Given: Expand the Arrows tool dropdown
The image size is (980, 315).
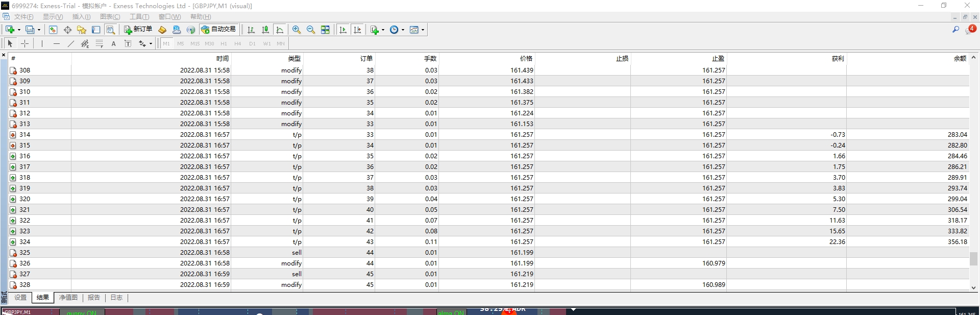Looking at the screenshot, I should tap(151, 43).
